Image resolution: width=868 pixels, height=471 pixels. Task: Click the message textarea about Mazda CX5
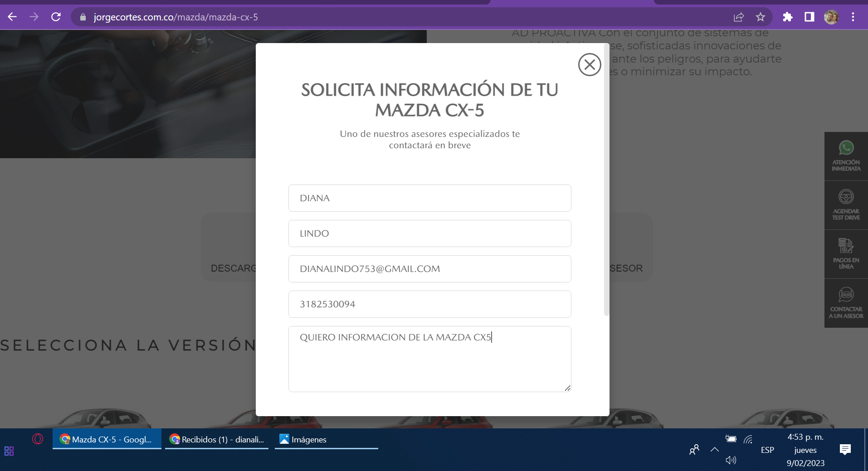[x=429, y=359]
